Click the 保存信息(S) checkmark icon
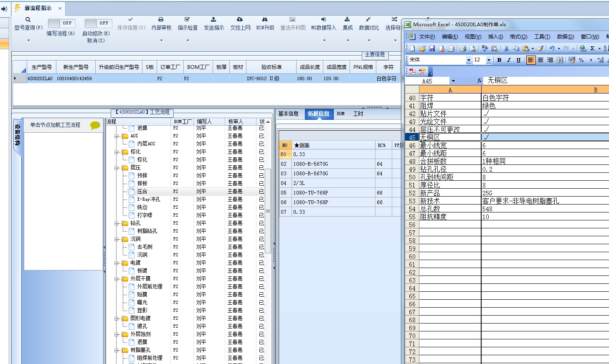 [x=131, y=20]
